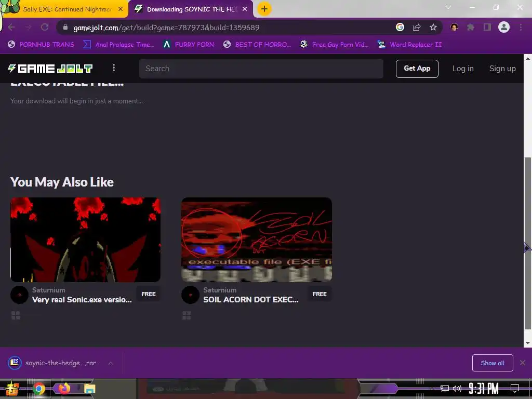Click the Game Jolt search field
532x399 pixels.
tap(261, 69)
